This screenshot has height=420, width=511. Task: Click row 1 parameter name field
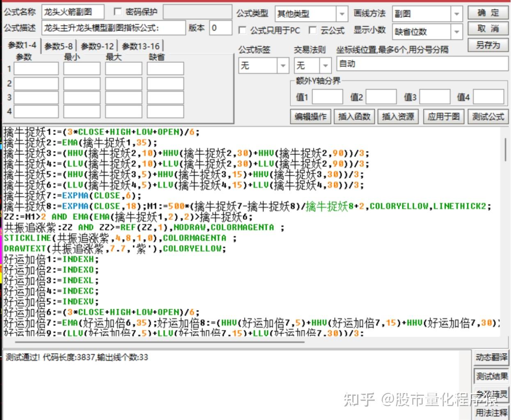point(36,68)
